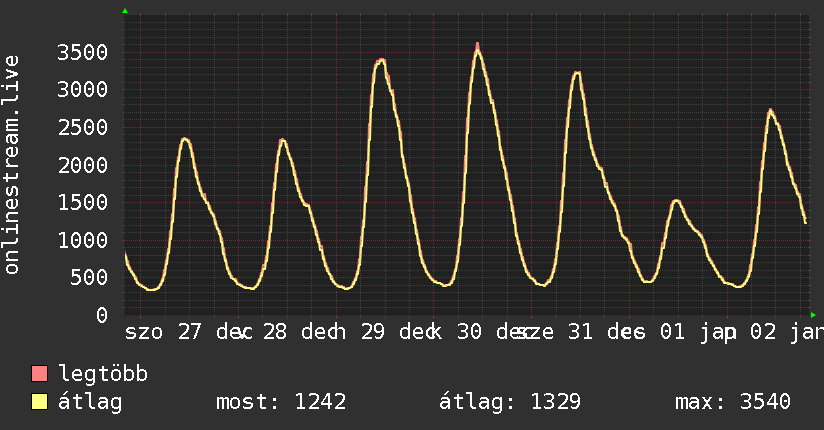The image size is (824, 430).
Task: Click the onlinestream.live vertical axis title
Action: point(12,165)
